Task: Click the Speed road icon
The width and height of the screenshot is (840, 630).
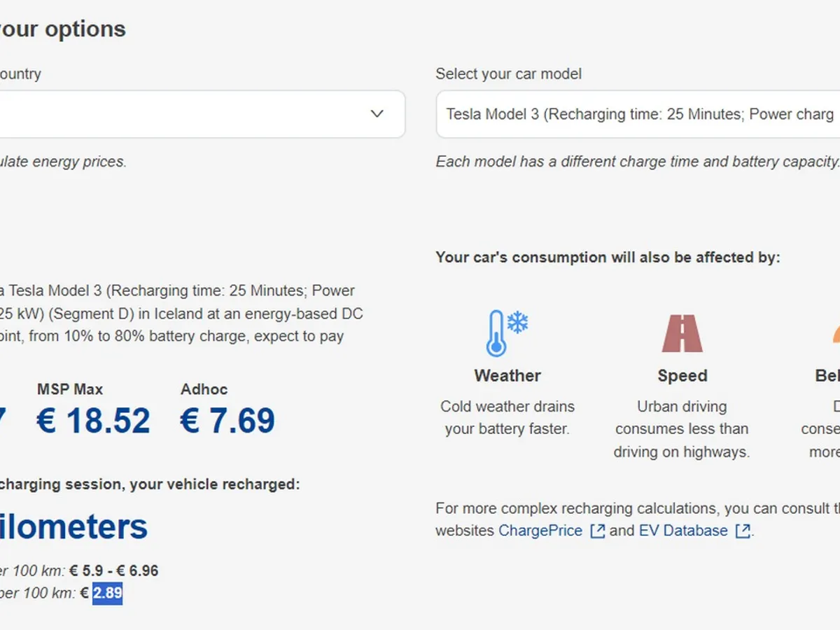Action: (682, 333)
